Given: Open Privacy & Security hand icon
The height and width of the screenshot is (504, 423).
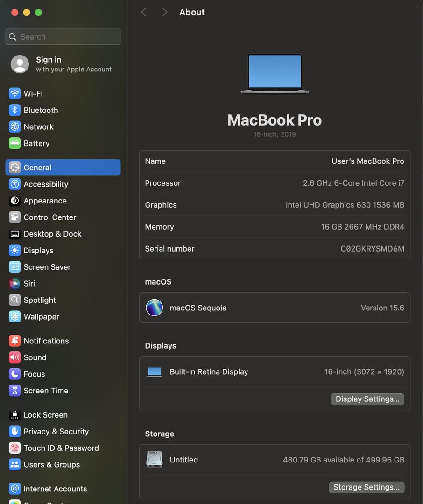Looking at the screenshot, I should (14, 431).
